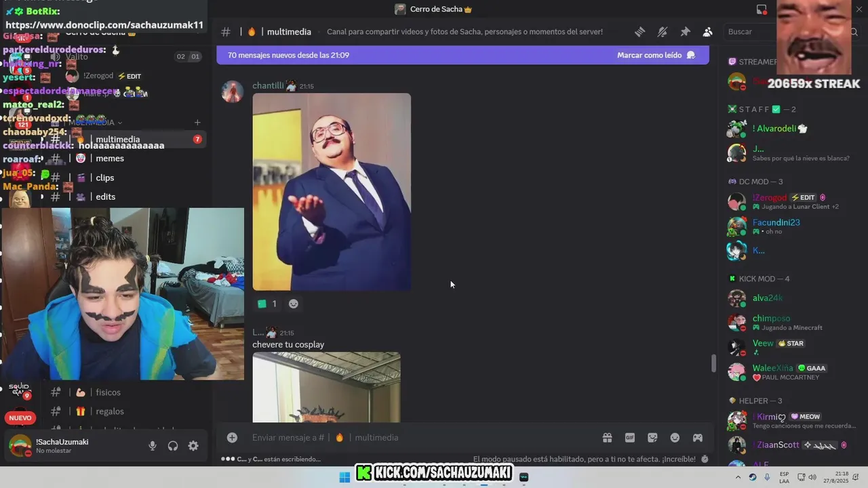Open the inbox icon in title bar
The width and height of the screenshot is (868, 488).
(x=762, y=9)
